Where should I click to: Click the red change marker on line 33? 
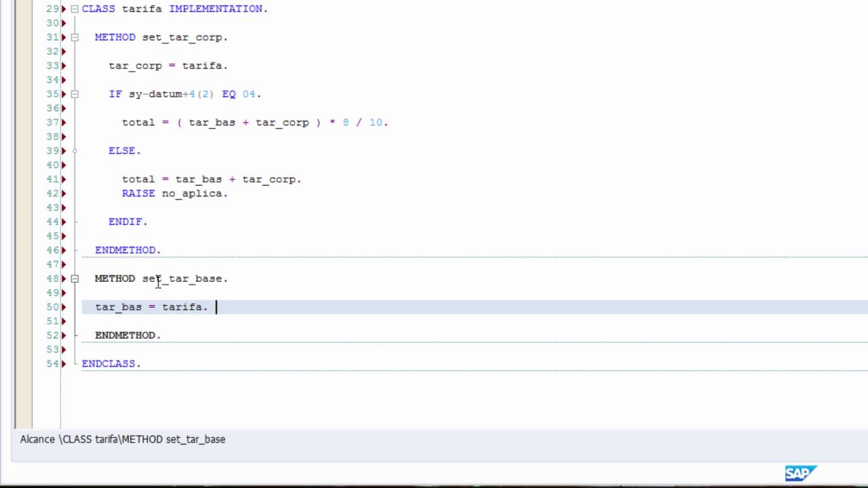64,66
